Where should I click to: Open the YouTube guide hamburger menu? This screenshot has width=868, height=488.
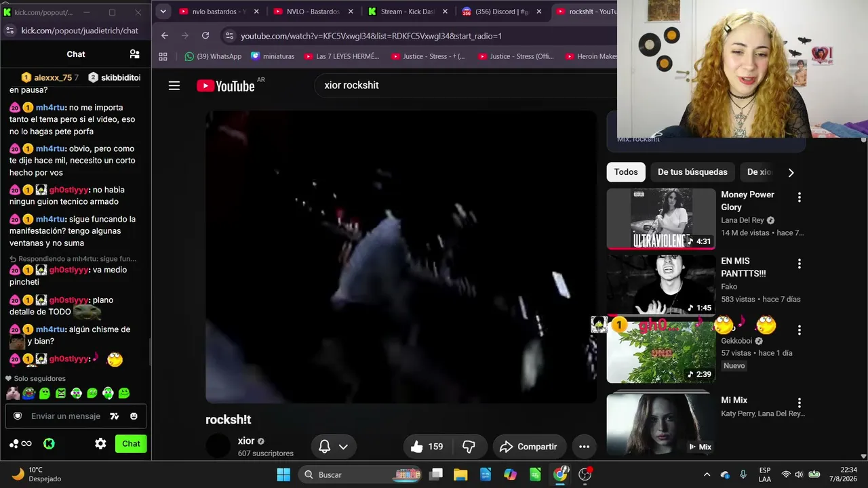tap(174, 85)
